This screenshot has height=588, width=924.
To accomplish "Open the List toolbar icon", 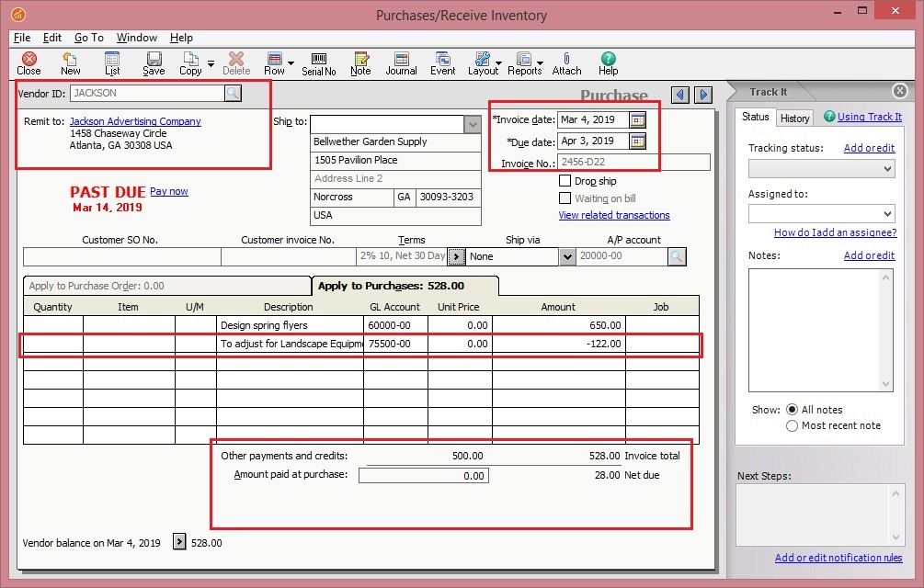I will (112, 63).
